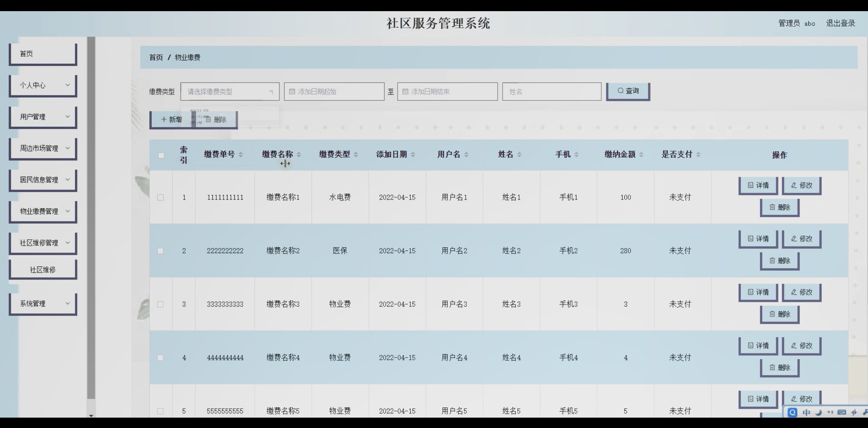Click the 退出登录 link

pyautogui.click(x=840, y=23)
